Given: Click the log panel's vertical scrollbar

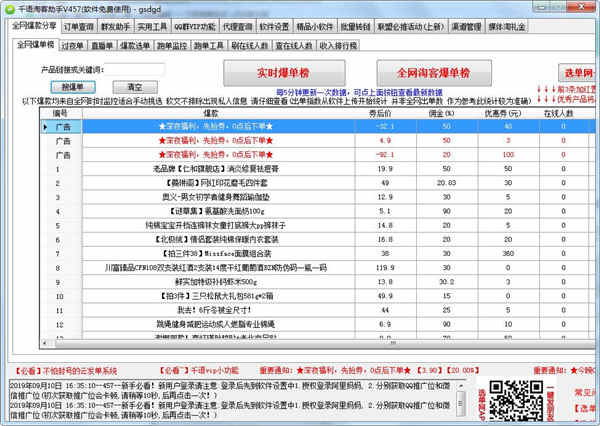Looking at the screenshot, I should click(461, 399).
